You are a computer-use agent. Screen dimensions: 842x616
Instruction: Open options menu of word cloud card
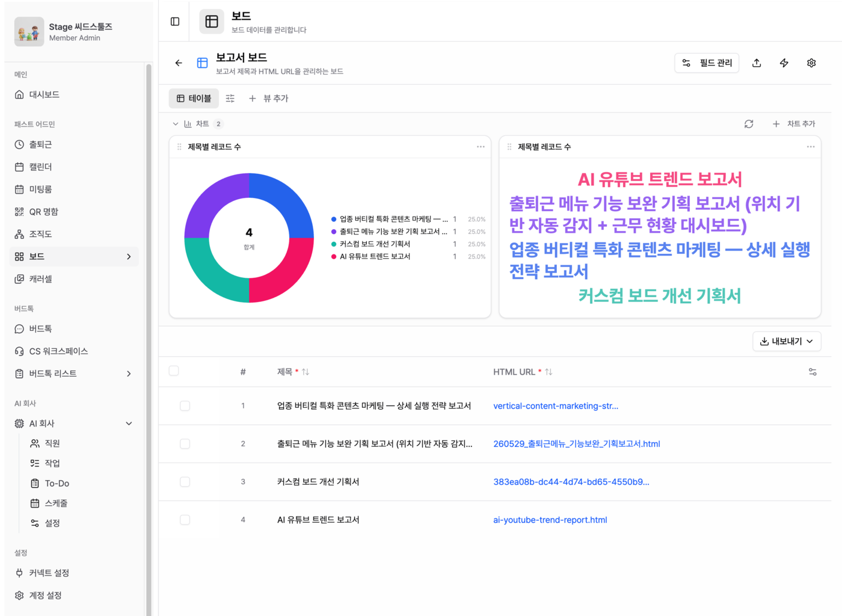(811, 147)
